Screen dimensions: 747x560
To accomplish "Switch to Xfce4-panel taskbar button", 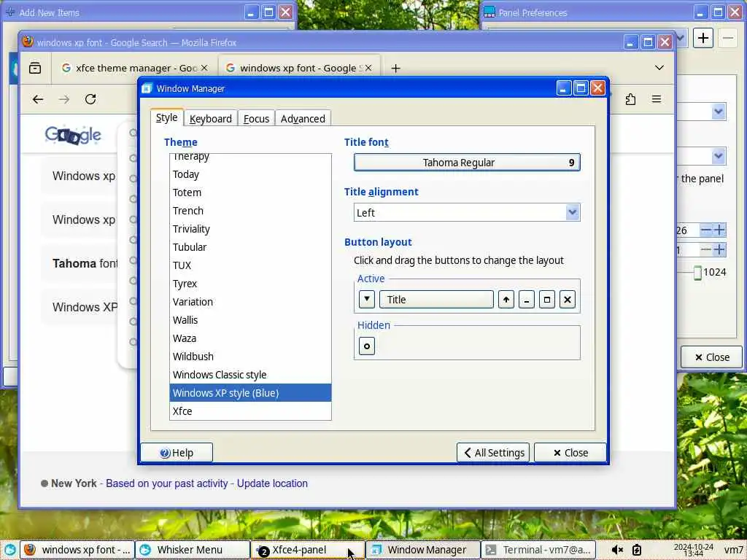I will [x=308, y=550].
